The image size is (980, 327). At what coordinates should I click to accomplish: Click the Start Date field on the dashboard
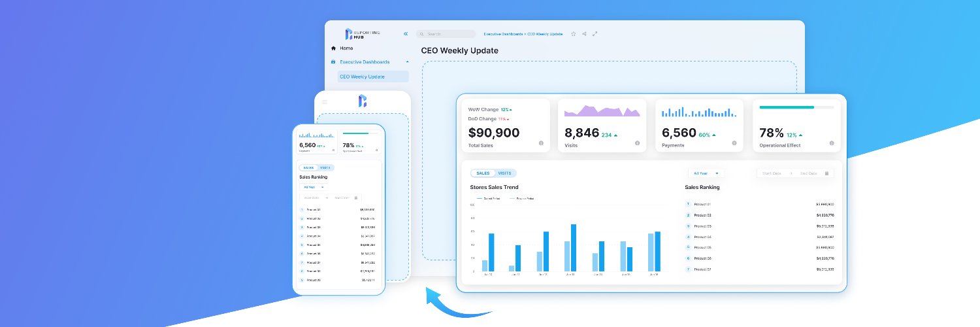click(x=773, y=173)
